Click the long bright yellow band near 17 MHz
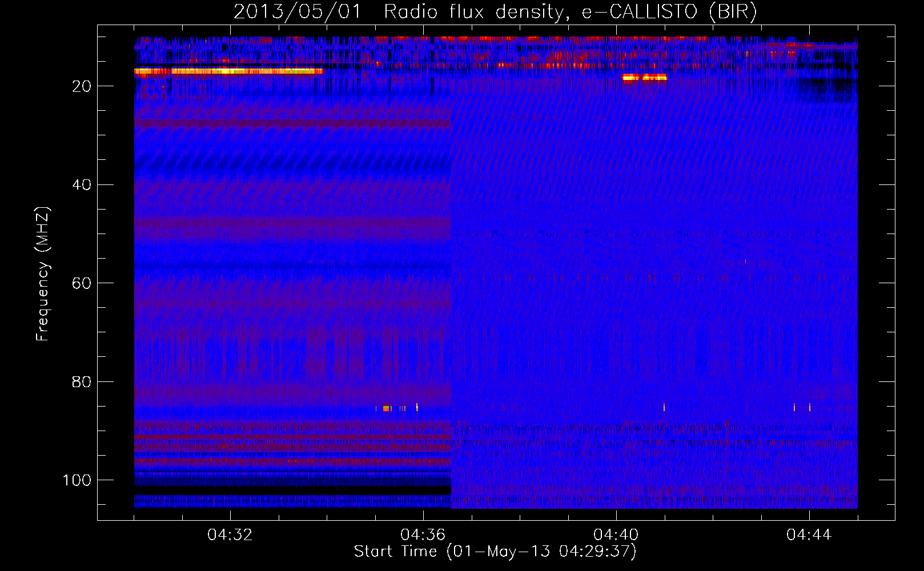This screenshot has height=571, width=924. 228,71
